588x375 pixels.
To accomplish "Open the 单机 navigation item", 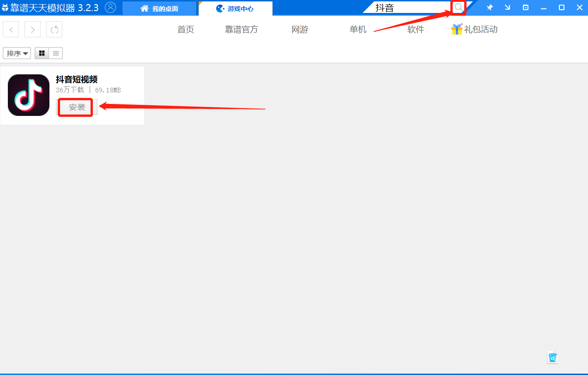I will [358, 30].
